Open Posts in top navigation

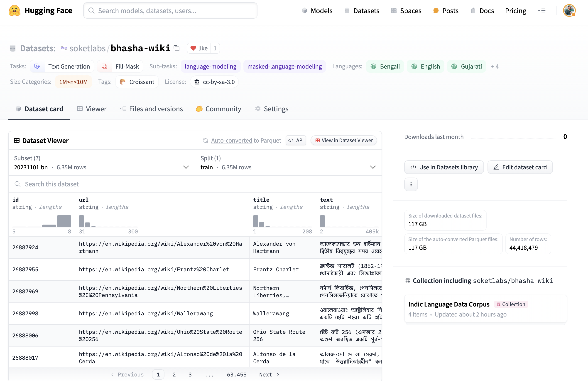(446, 11)
